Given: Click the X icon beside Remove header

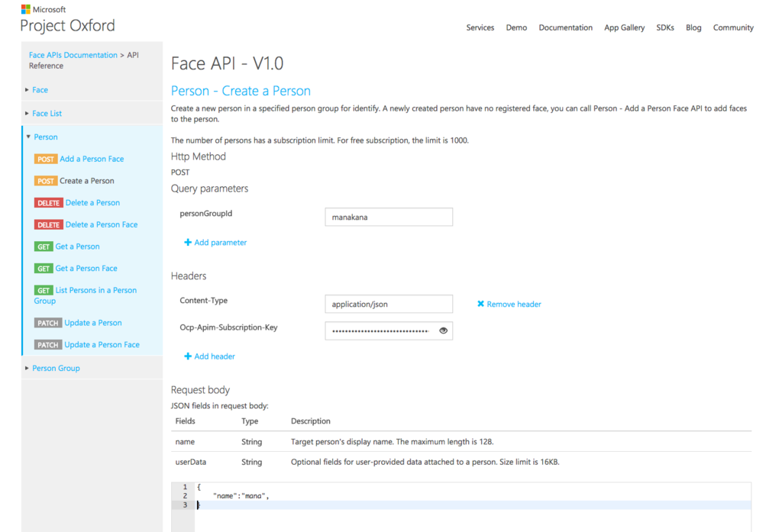Looking at the screenshot, I should (x=480, y=304).
